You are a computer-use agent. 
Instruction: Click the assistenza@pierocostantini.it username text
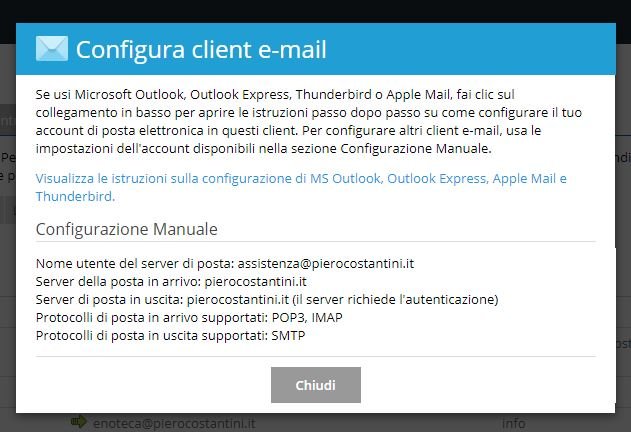pos(326,263)
